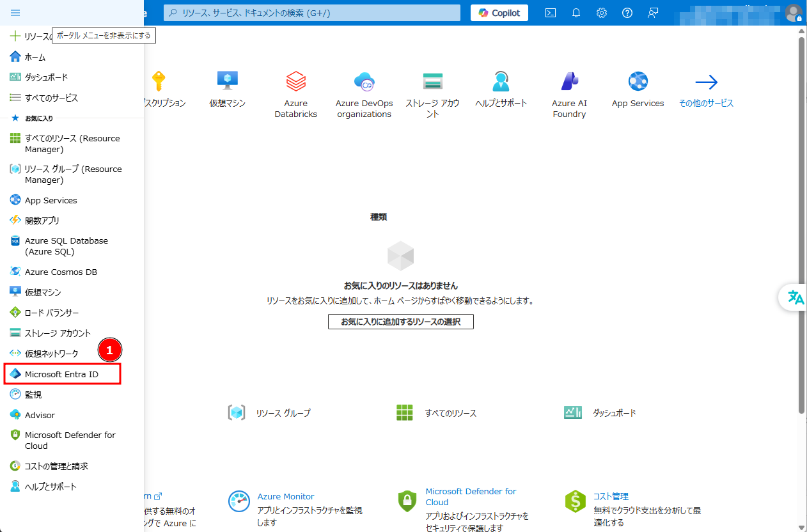
Task: Open account avatar menu
Action: 794,13
